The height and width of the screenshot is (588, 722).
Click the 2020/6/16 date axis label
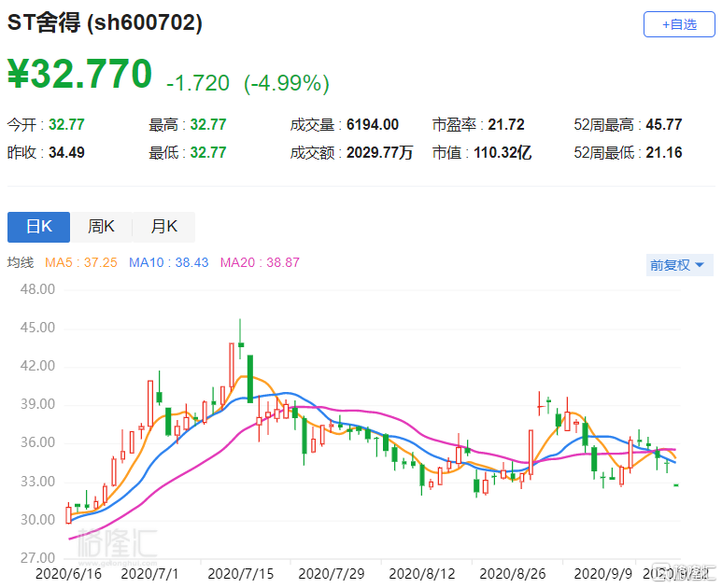pos(68,574)
